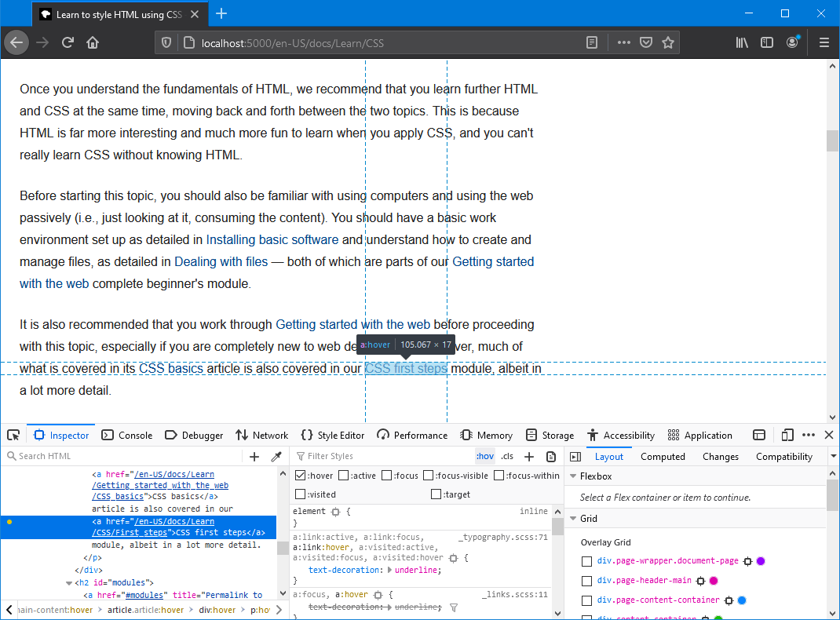Enable the :focus-visible checkbox
The height and width of the screenshot is (620, 840).
coord(428,476)
